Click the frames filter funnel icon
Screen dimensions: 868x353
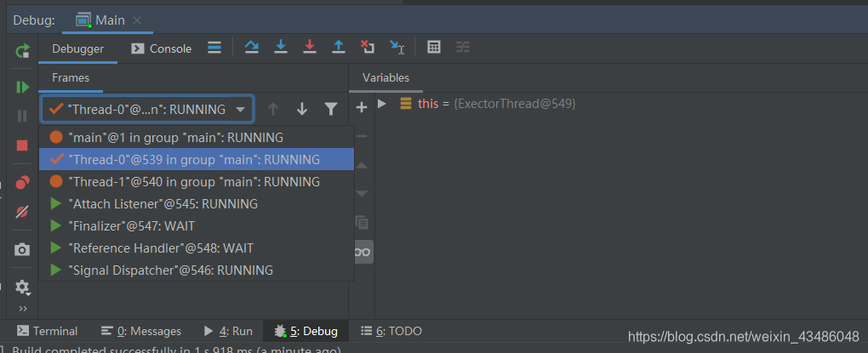(331, 110)
